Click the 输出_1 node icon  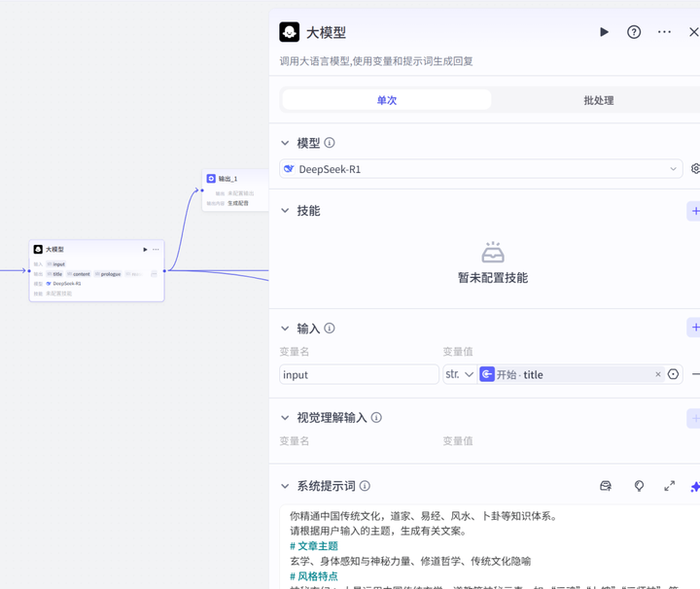coord(211,179)
